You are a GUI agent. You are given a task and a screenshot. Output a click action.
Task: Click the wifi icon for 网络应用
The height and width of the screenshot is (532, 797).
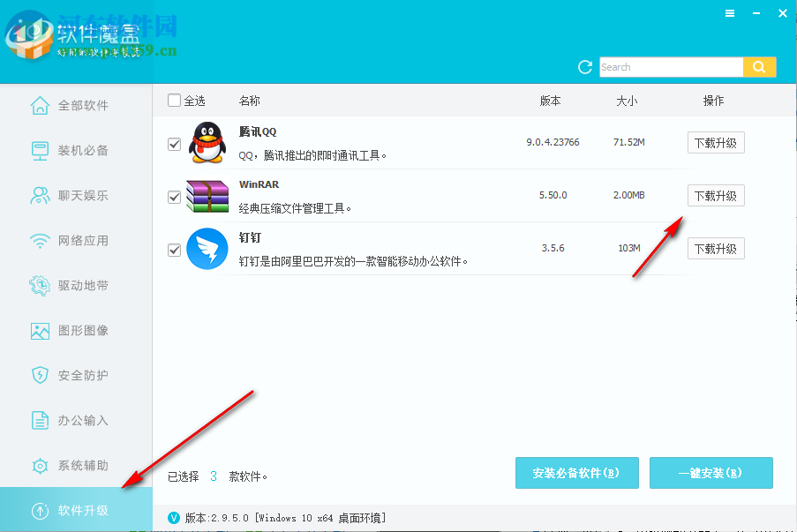[40, 241]
